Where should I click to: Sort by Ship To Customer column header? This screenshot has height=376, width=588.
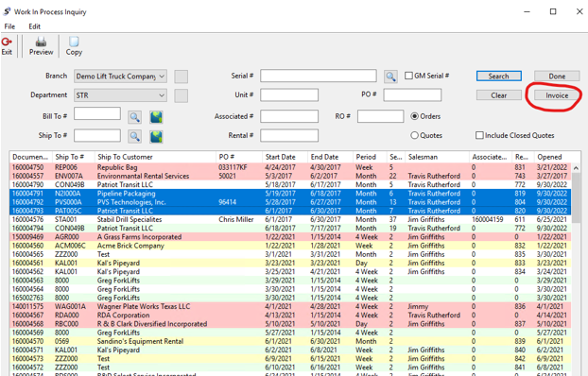155,157
